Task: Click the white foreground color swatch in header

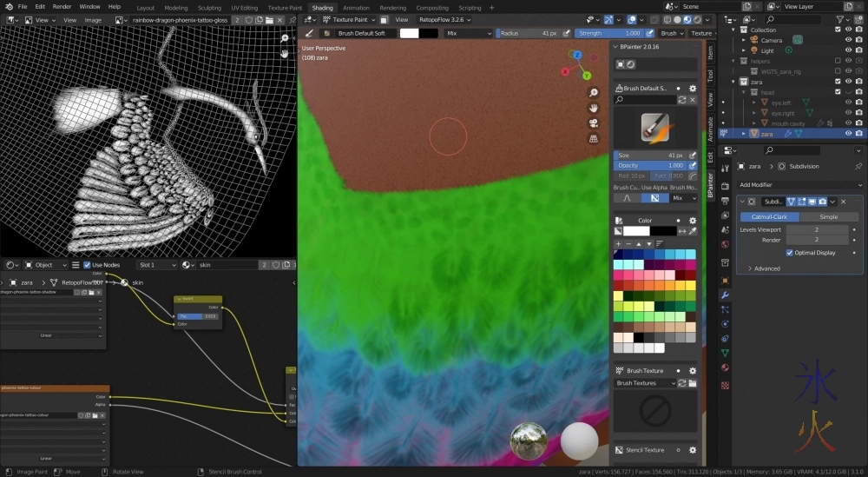Action: point(409,33)
